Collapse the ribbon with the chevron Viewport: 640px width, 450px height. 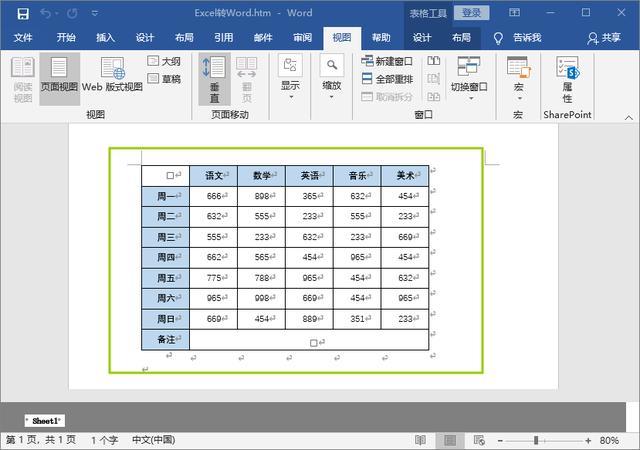click(629, 118)
